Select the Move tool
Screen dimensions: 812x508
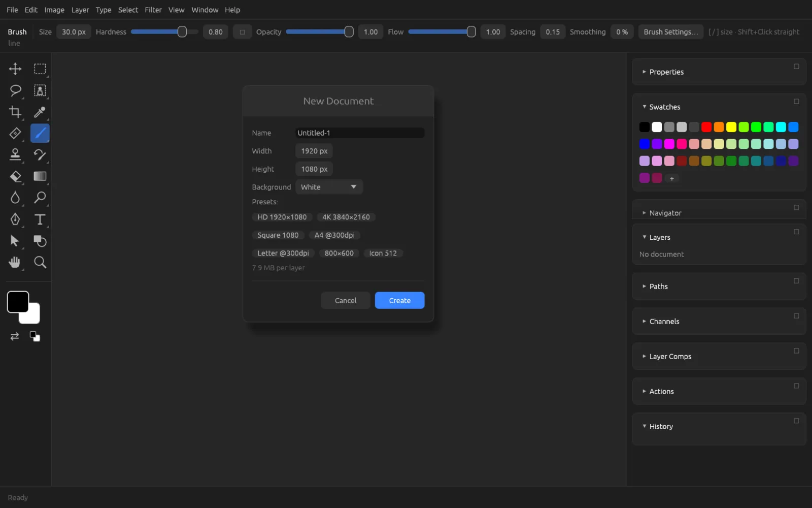15,69
